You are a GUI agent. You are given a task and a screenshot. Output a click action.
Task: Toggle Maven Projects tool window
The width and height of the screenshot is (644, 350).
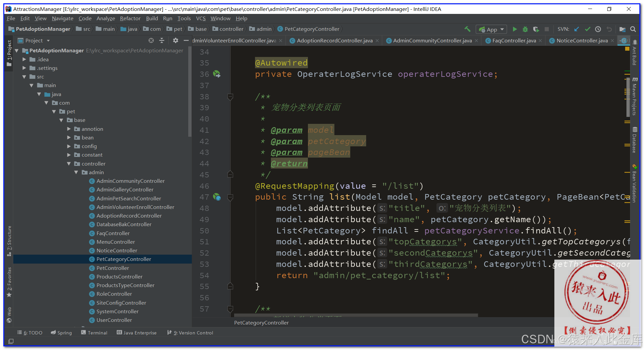pyautogui.click(x=634, y=96)
